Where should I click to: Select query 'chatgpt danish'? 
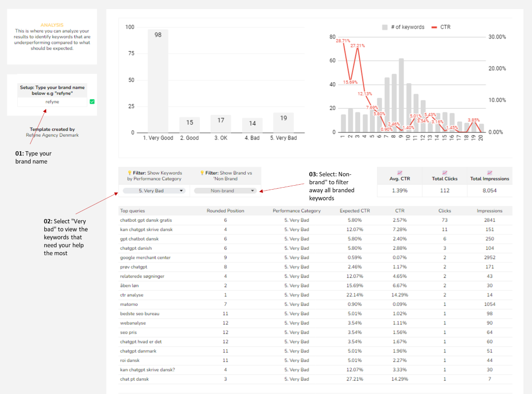[x=136, y=248]
